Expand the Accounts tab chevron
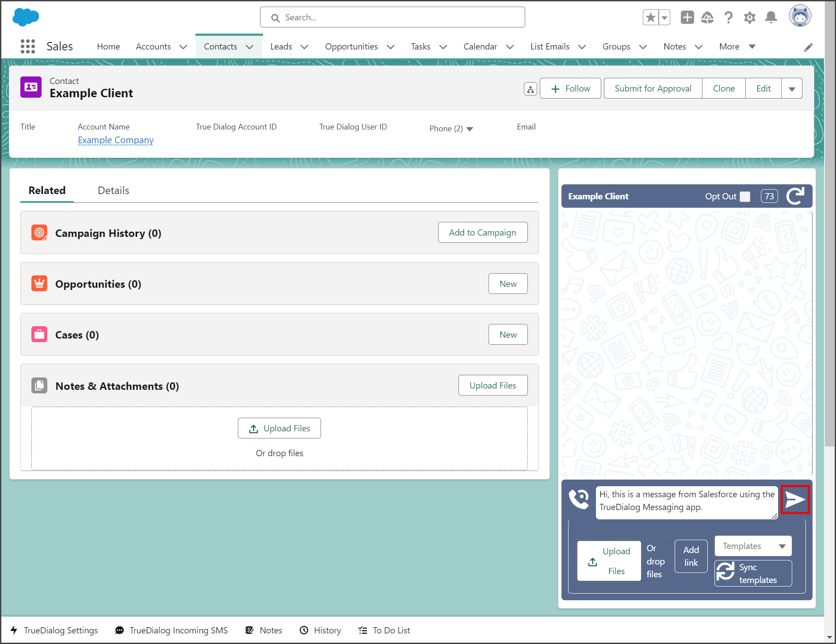Screen dimensions: 836x644 pos(183,47)
